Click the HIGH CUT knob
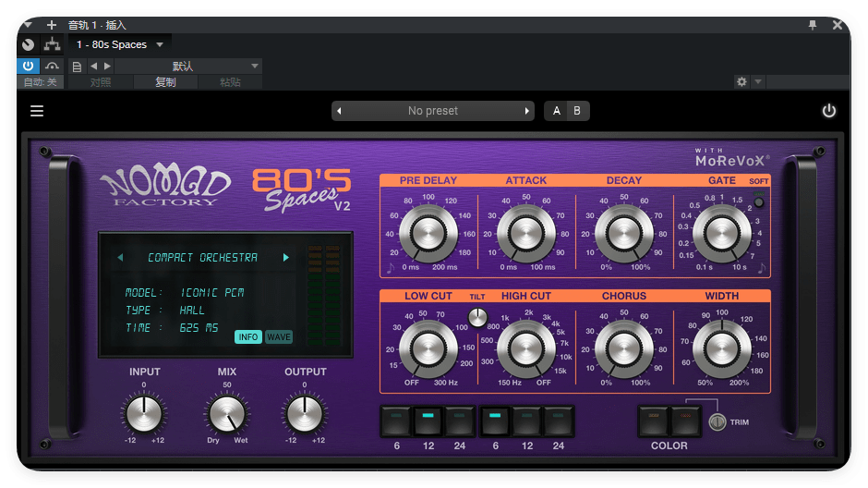The image size is (868, 488). point(526,349)
